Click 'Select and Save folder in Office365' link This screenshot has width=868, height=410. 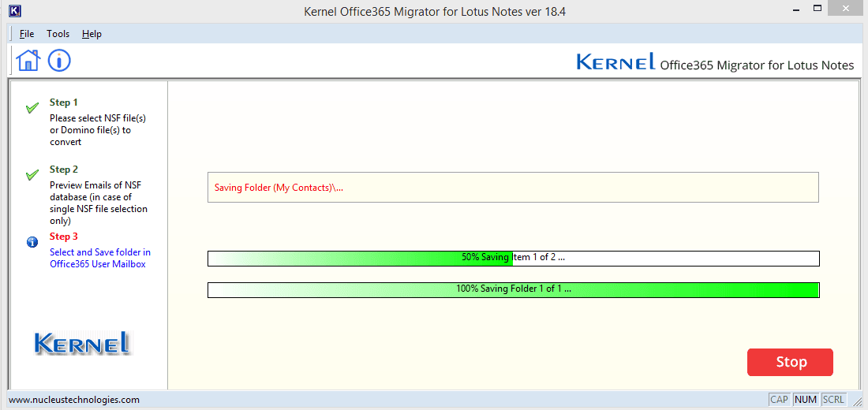99,259
